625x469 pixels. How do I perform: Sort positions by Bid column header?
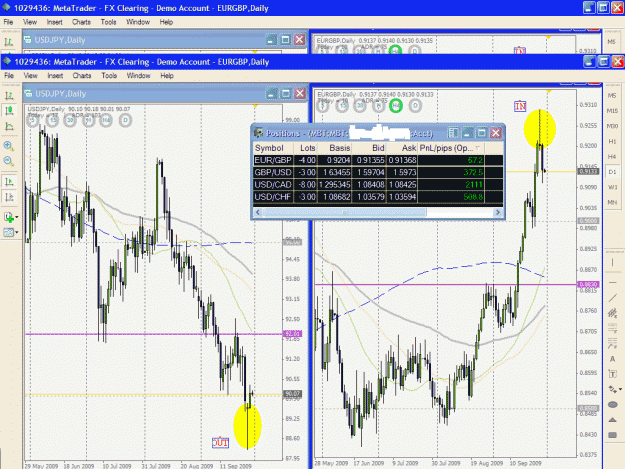click(369, 148)
